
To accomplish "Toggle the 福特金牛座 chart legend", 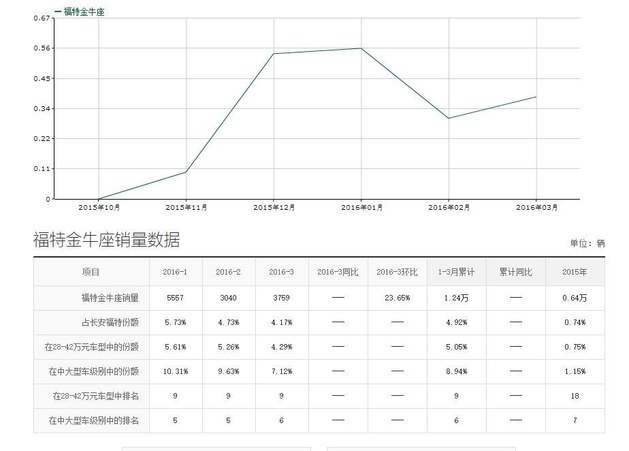I will (x=79, y=12).
